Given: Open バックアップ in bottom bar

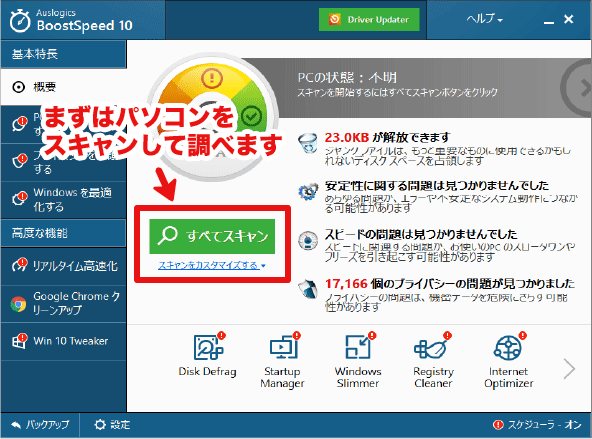Looking at the screenshot, I should (x=40, y=425).
